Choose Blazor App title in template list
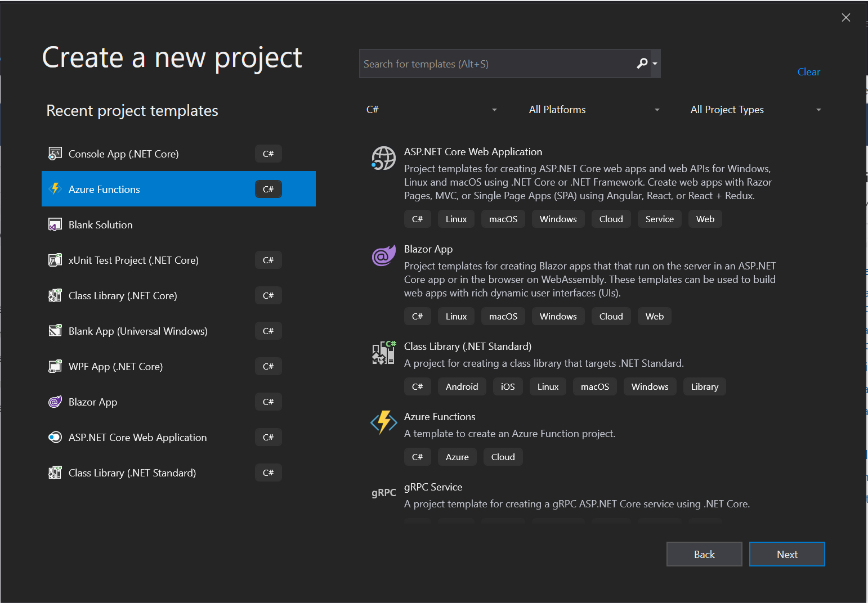Image resolution: width=868 pixels, height=603 pixels. pyautogui.click(x=428, y=249)
